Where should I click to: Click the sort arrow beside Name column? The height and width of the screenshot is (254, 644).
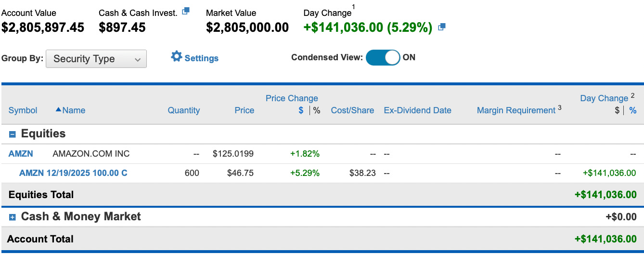tap(58, 110)
